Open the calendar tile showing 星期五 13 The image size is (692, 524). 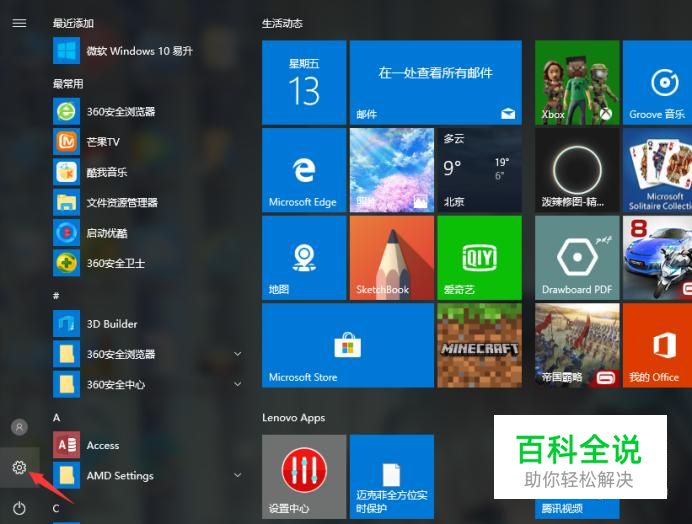pyautogui.click(x=304, y=82)
